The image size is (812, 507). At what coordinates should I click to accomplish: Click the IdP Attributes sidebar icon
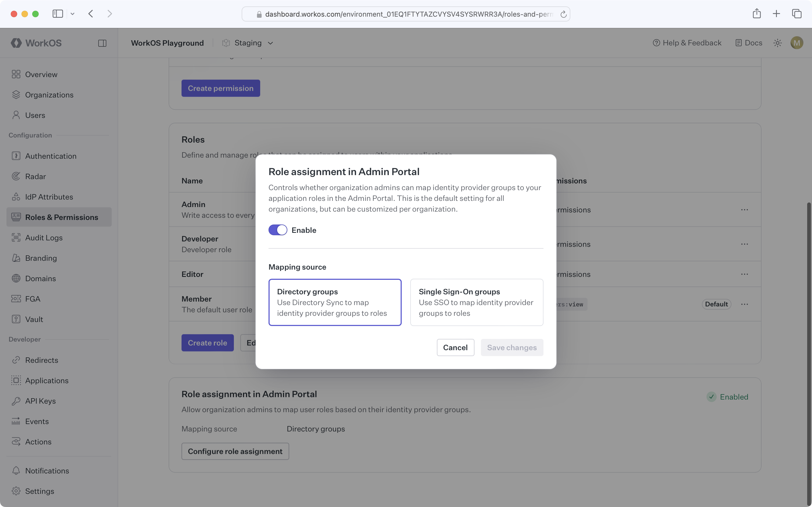(16, 197)
